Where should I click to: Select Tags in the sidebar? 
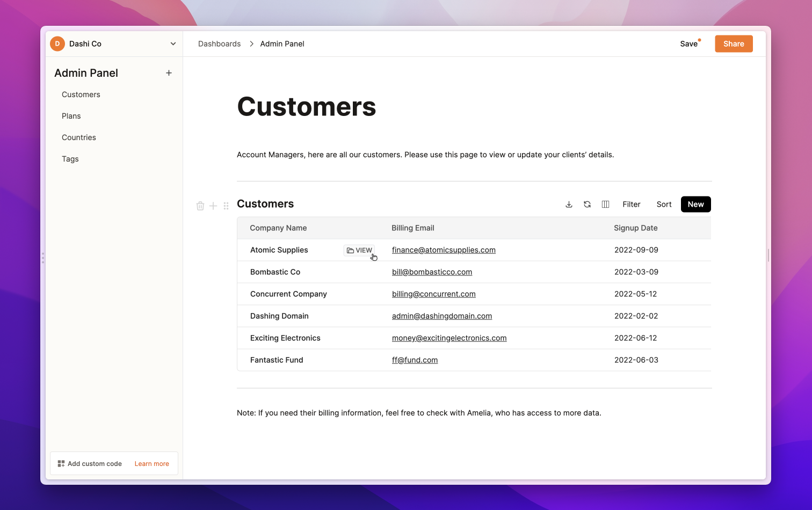pos(70,159)
